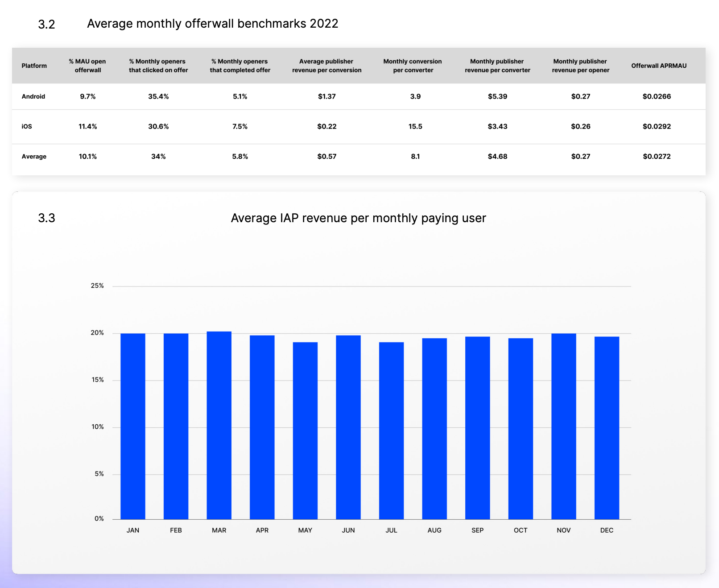This screenshot has height=588, width=719.
Task: Click the 10.1% average MAU value
Action: (88, 157)
